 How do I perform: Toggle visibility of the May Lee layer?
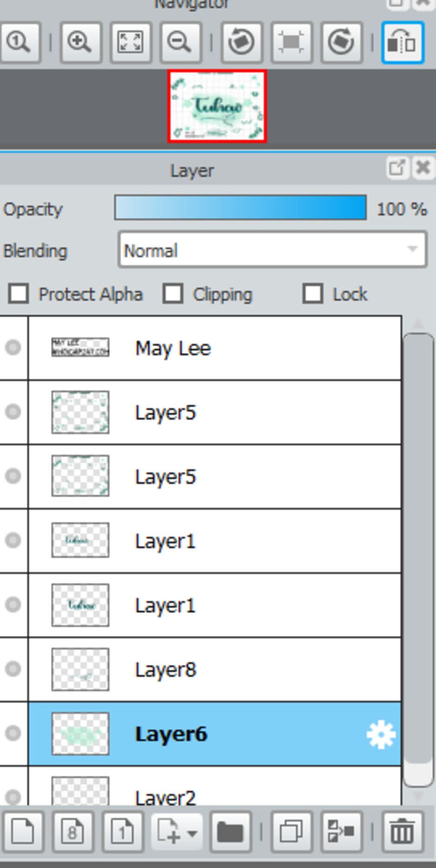pyautogui.click(x=13, y=348)
